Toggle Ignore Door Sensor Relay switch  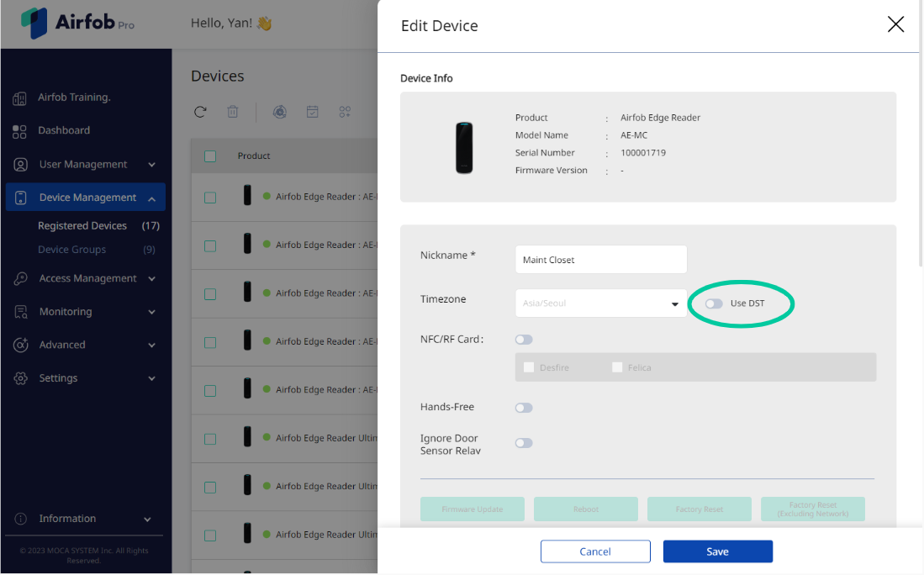(524, 443)
